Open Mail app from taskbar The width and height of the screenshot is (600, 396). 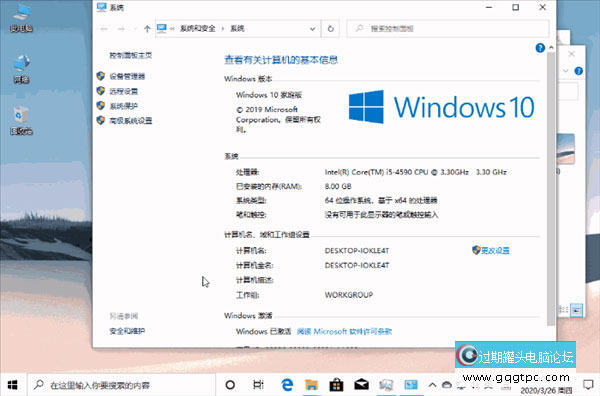click(x=361, y=385)
